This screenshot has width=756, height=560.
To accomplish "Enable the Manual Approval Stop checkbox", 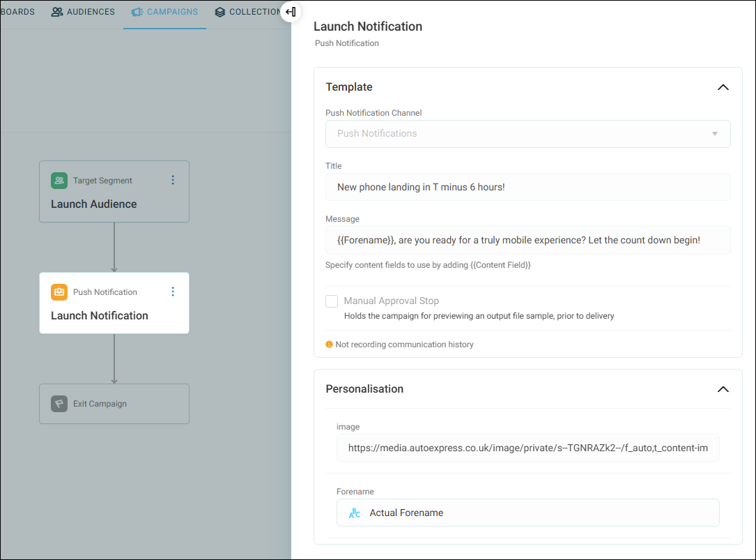I will (332, 301).
